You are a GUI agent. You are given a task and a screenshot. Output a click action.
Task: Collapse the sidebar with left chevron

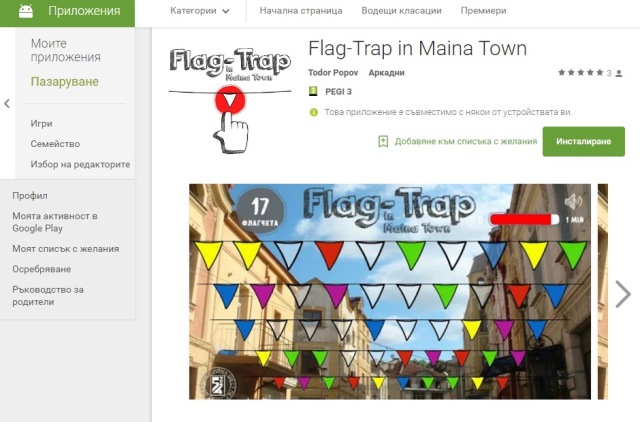point(7,104)
